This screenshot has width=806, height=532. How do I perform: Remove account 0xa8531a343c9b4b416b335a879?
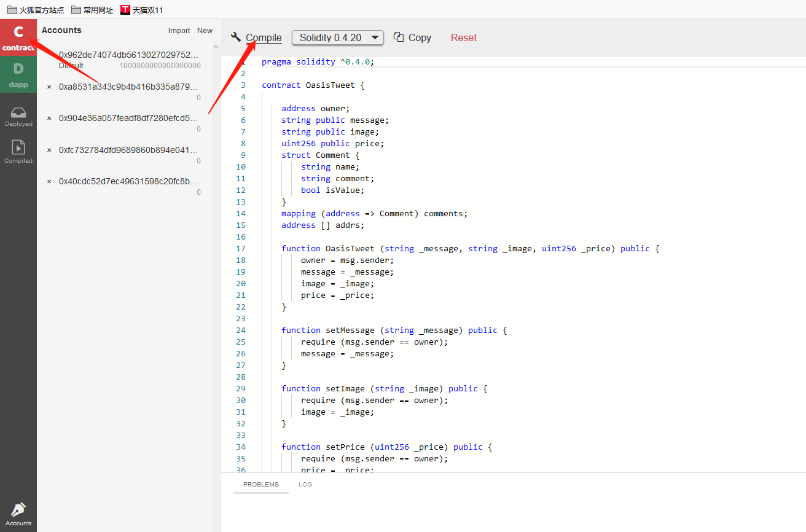click(49, 87)
